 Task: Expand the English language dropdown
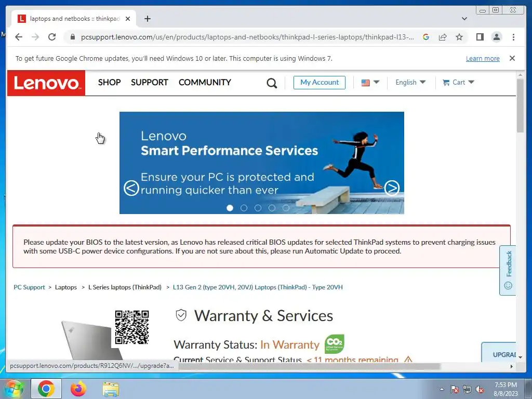point(410,83)
